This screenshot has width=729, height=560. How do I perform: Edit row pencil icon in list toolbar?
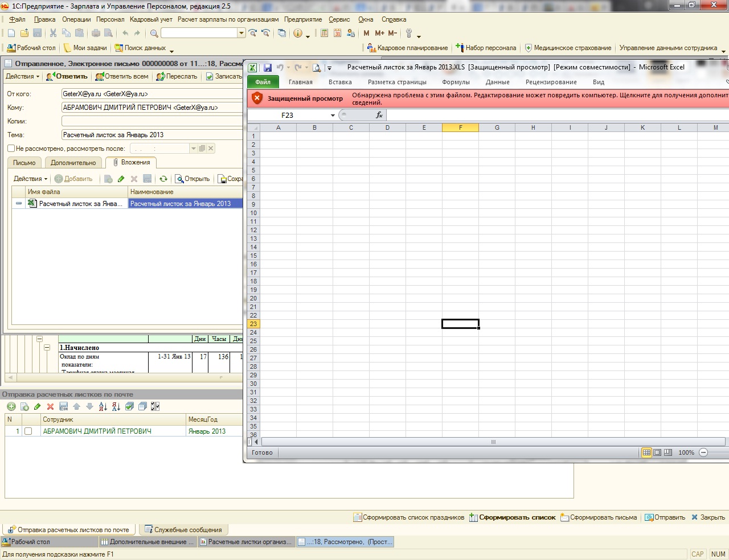37,406
